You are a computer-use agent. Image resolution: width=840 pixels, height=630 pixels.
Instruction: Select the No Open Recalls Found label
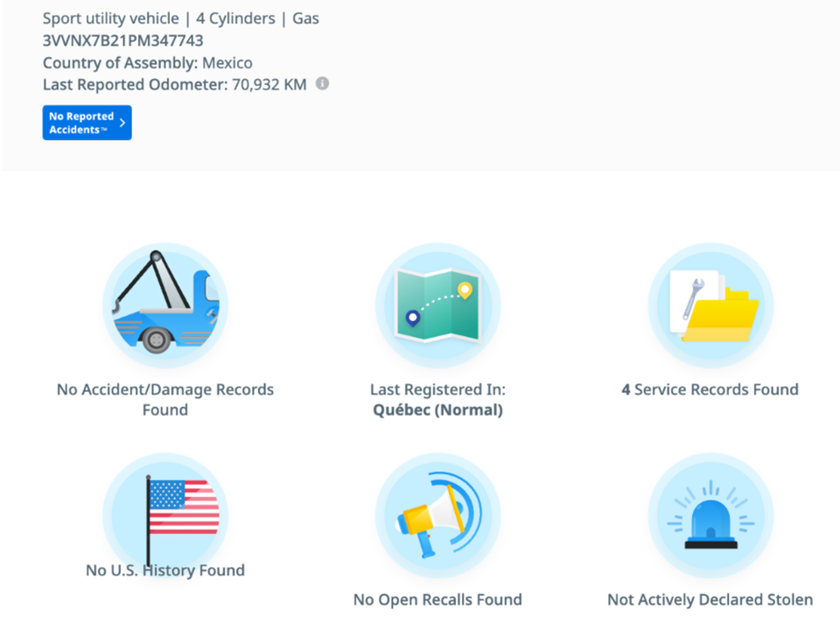click(x=438, y=599)
